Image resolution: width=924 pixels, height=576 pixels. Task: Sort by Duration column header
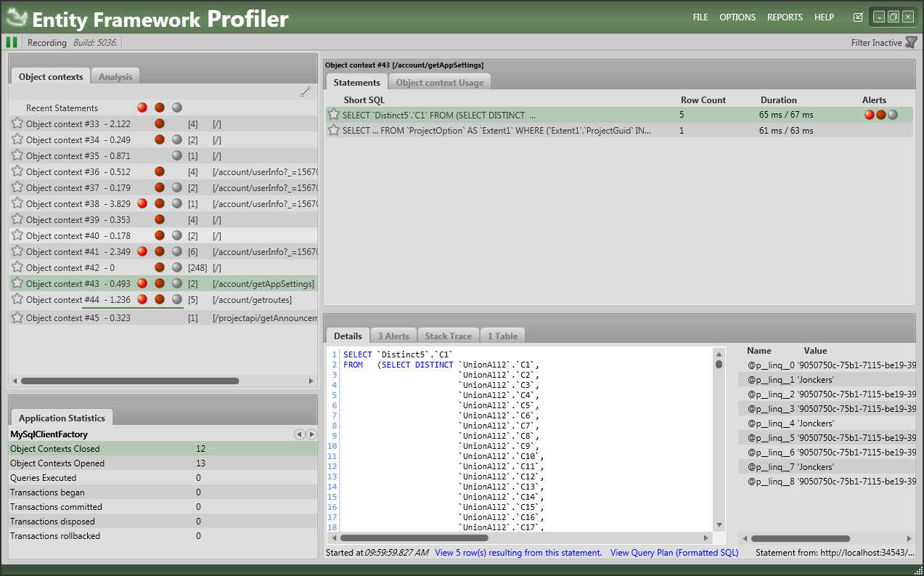pos(778,100)
